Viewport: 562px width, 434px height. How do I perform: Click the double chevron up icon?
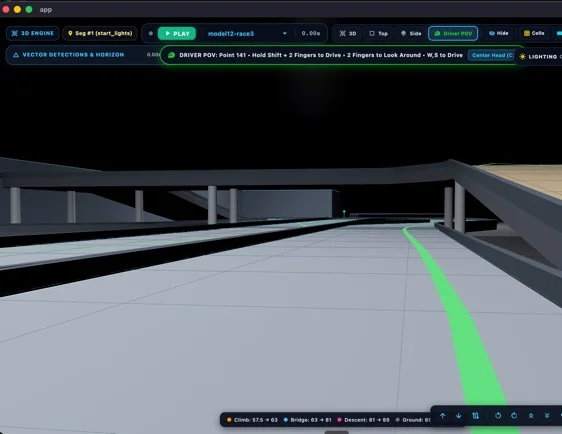531,416
